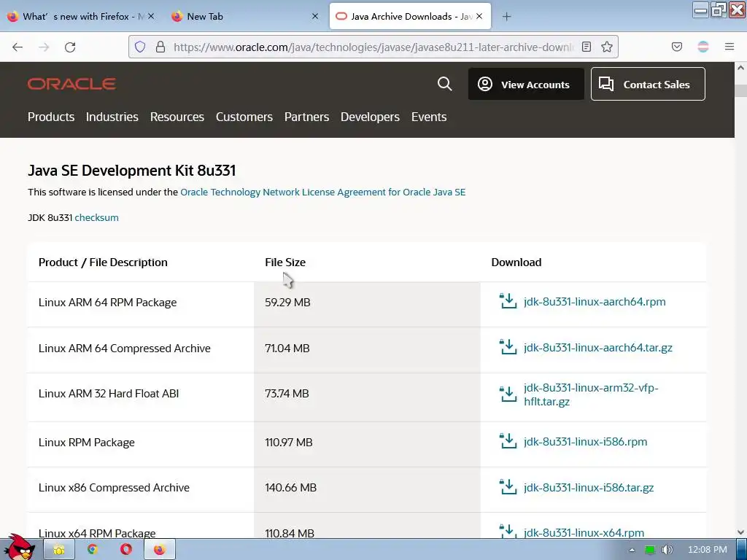
Task: Click the Contact Sales button
Action: click(x=648, y=84)
